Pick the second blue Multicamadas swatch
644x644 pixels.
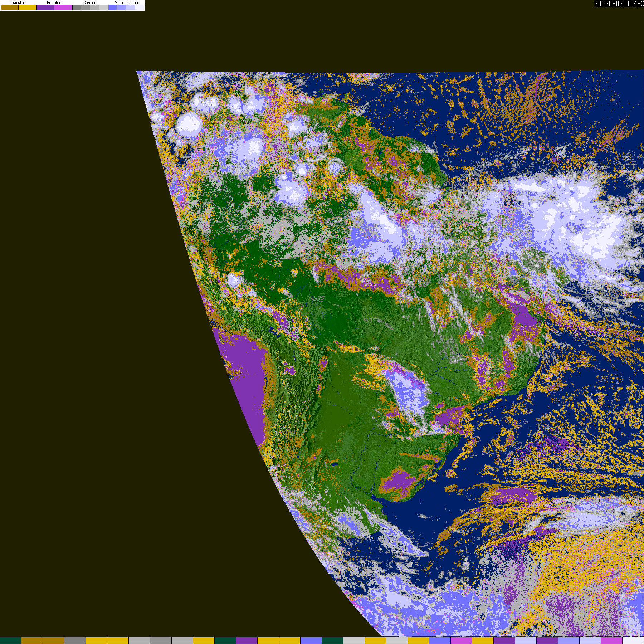point(121,7)
